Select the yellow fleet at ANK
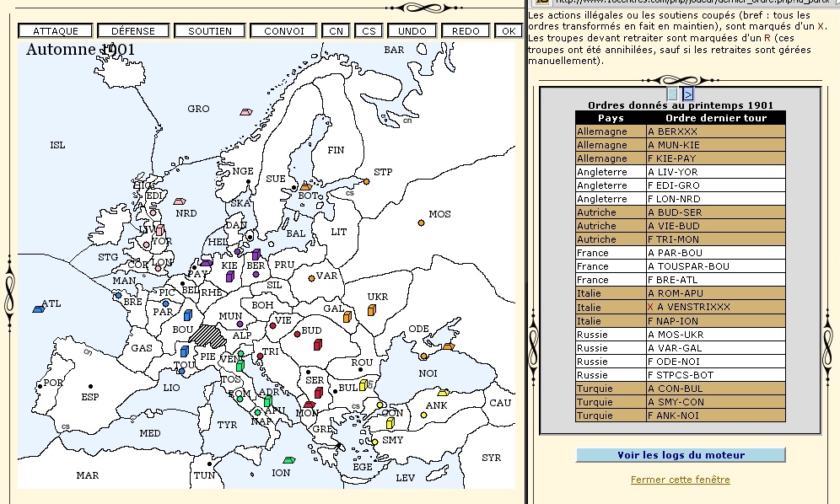This screenshot has height=504, width=840. (x=443, y=393)
